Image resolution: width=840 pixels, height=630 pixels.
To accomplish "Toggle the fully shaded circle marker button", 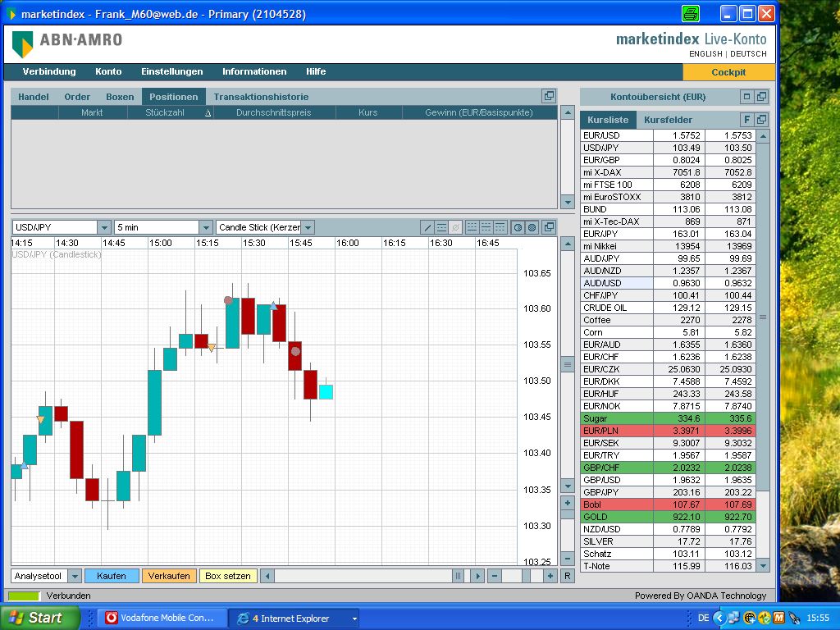I will [x=532, y=227].
